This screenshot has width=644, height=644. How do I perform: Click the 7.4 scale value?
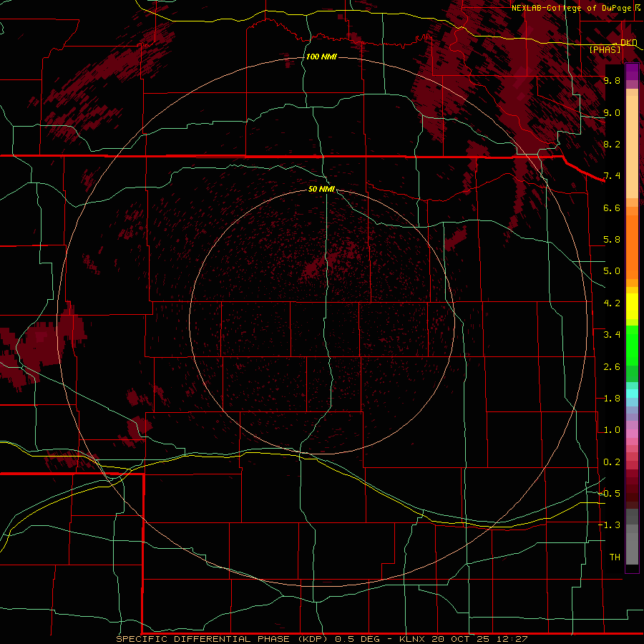[x=612, y=176]
